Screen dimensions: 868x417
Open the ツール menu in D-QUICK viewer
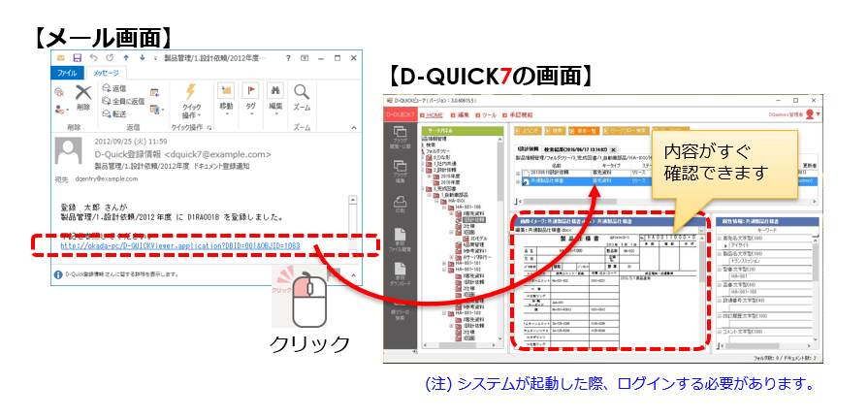tap(486, 115)
